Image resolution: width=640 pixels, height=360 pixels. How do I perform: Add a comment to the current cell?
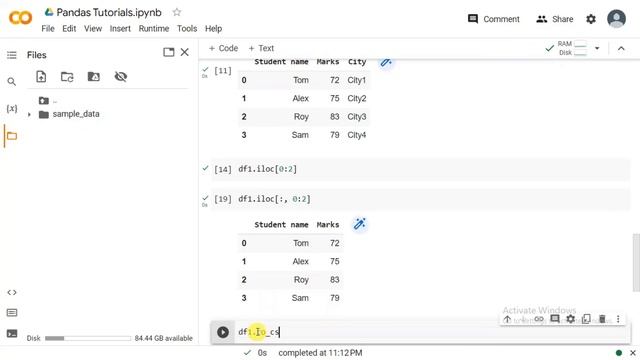click(555, 319)
